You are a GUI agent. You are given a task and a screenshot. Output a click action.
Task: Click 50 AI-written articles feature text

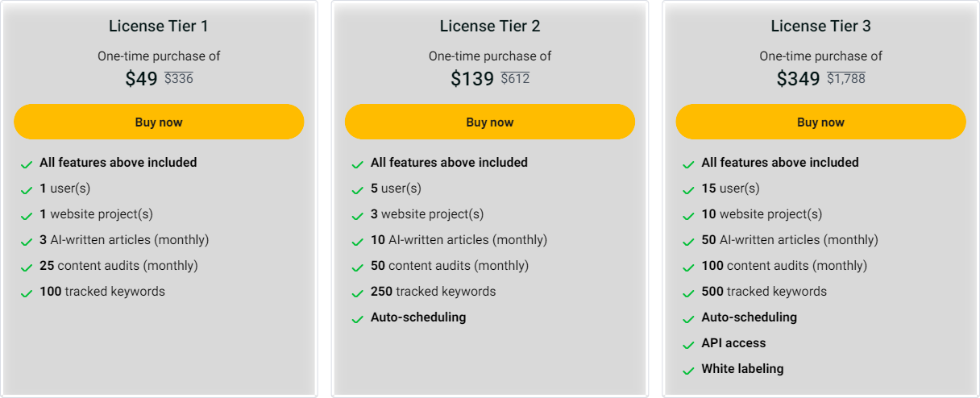coord(790,240)
